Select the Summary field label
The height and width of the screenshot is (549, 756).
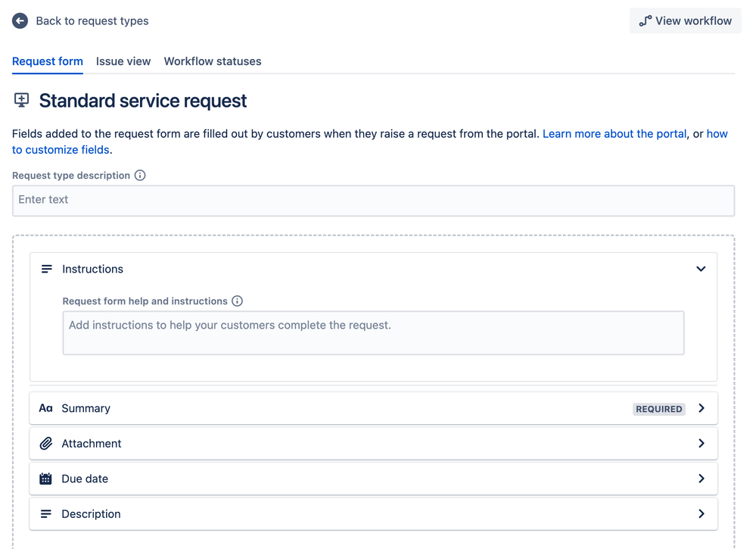coord(86,408)
